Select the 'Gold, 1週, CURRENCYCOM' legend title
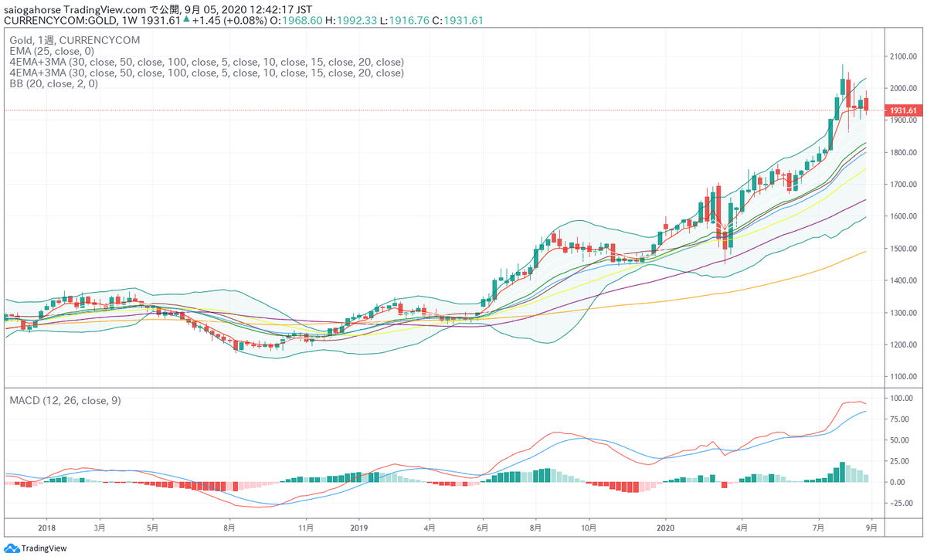This screenshot has height=560, width=927. click(x=73, y=39)
